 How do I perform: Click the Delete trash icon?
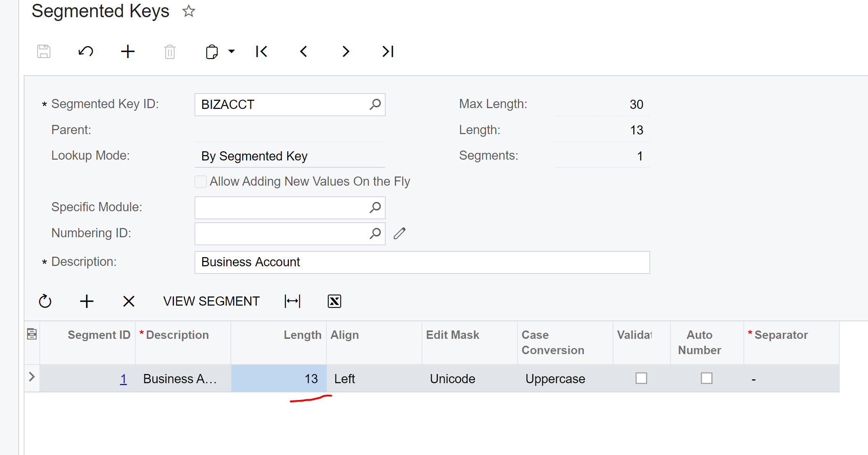[x=170, y=52]
